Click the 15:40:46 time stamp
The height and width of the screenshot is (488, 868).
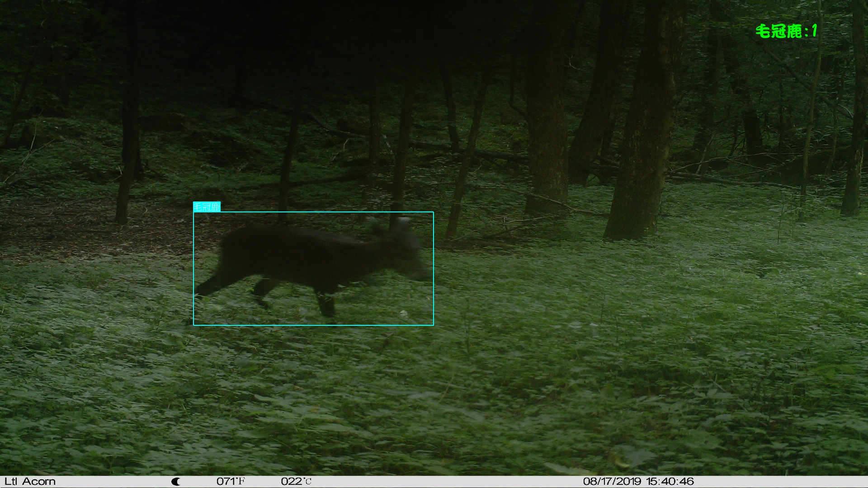coord(670,482)
